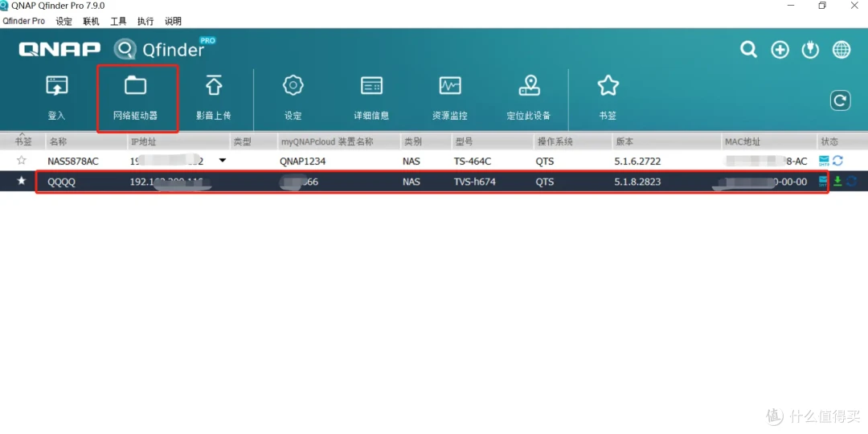Click version 5.1.6.2722 cell
This screenshot has height=434, width=868.
(637, 161)
